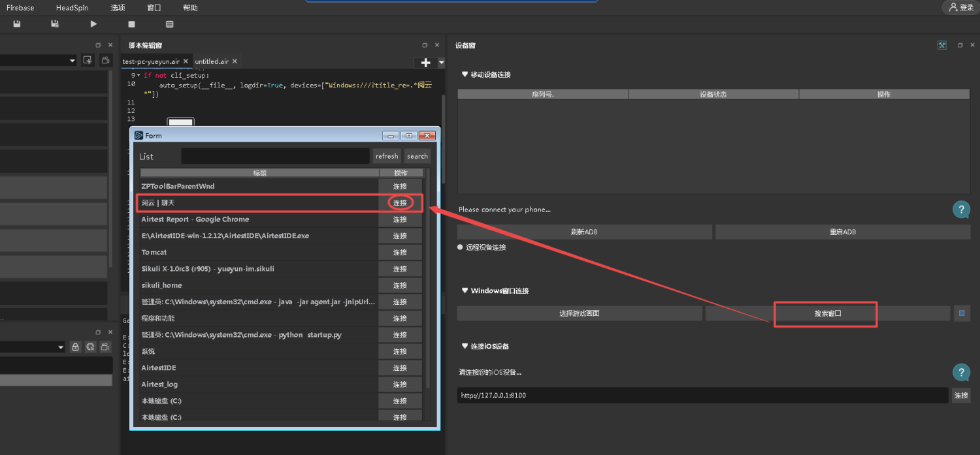Image resolution: width=980 pixels, height=455 pixels.
Task: Add a new script with the plus button
Action: tap(425, 62)
